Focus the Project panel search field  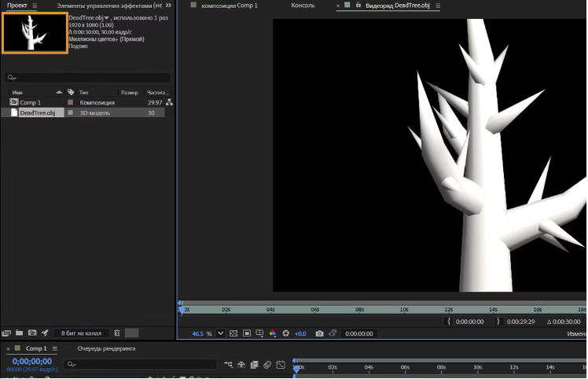coord(87,78)
